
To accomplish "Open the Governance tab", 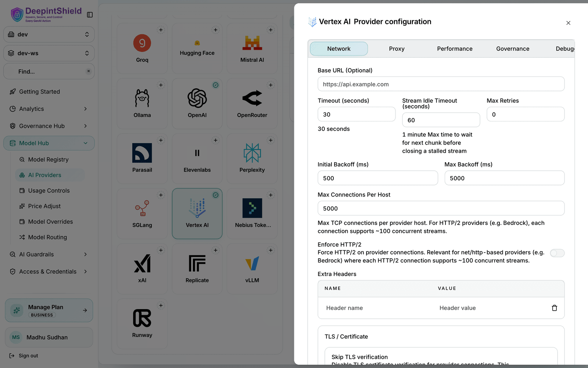I will (513, 49).
